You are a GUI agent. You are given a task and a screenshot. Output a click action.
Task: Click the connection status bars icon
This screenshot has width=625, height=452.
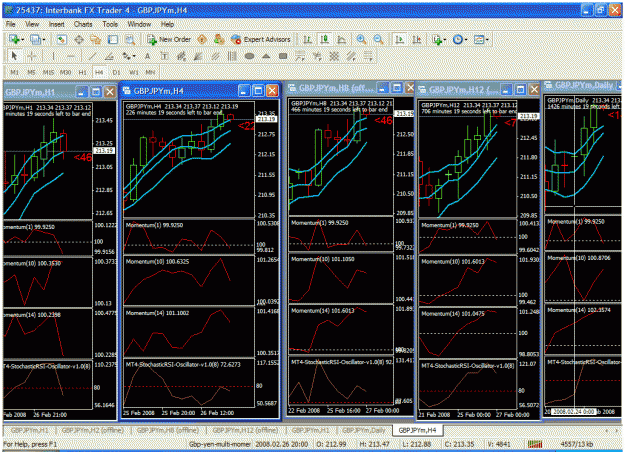[x=535, y=444]
